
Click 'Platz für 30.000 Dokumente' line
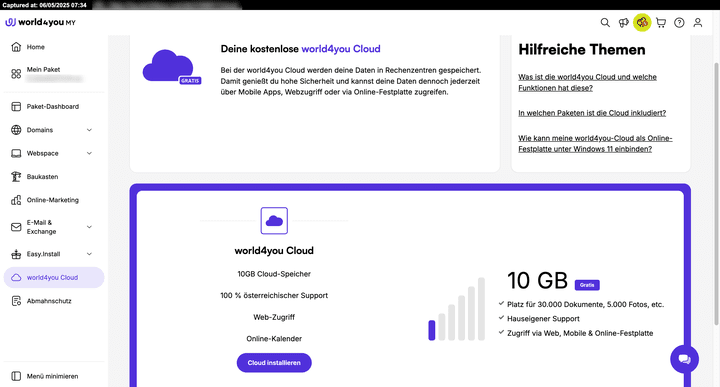click(x=585, y=304)
